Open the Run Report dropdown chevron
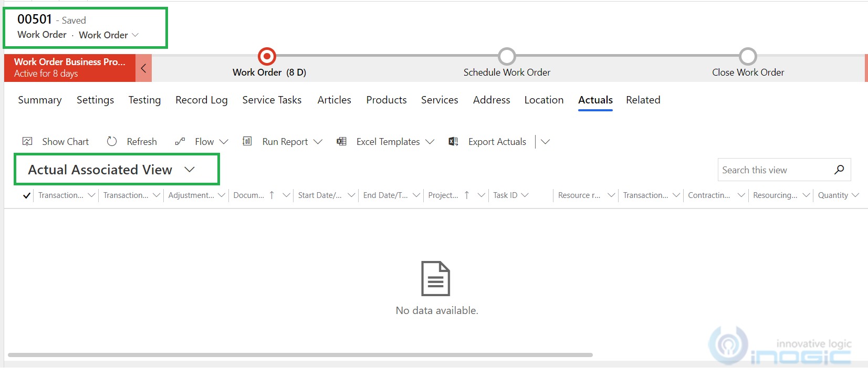This screenshot has height=387, width=868. (x=318, y=142)
